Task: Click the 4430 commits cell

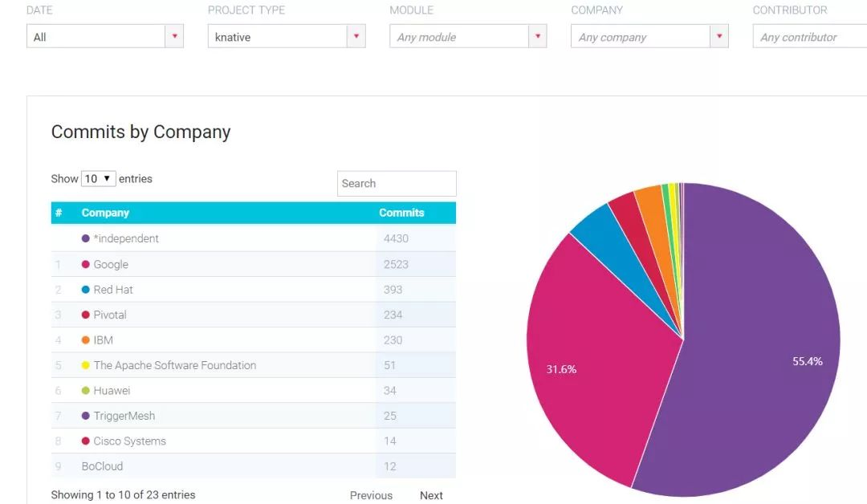Action: [x=416, y=238]
